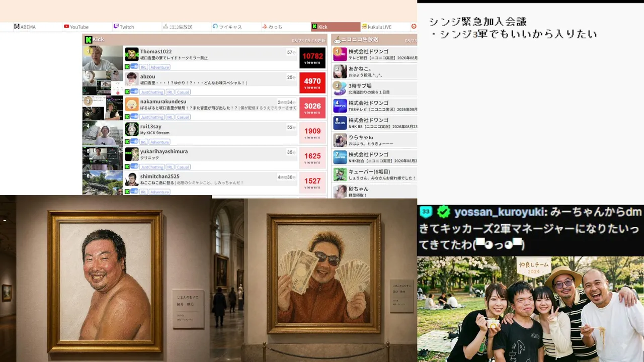Click the キューバー(6垢目) channel avatar
The image size is (644, 362).
[x=340, y=174]
